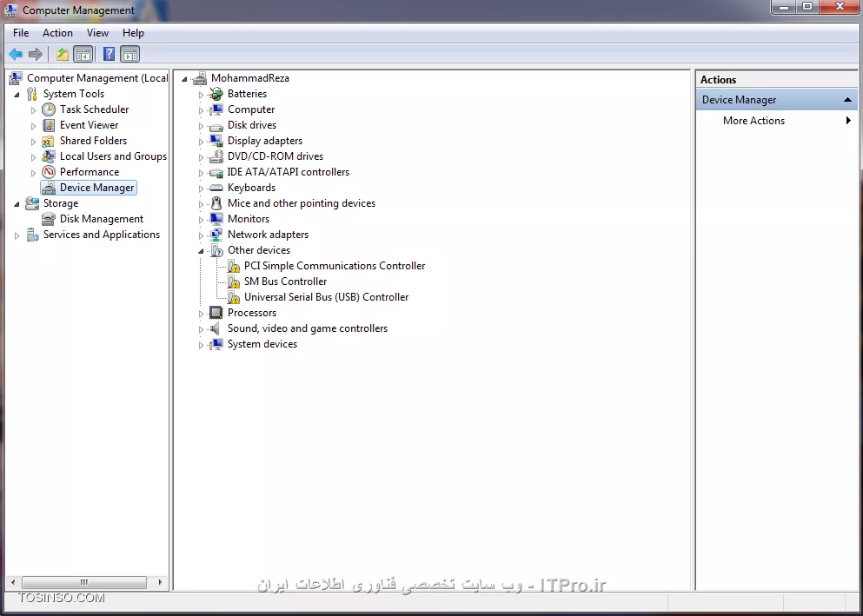
Task: Click the Network adapters category icon
Action: pyautogui.click(x=216, y=235)
